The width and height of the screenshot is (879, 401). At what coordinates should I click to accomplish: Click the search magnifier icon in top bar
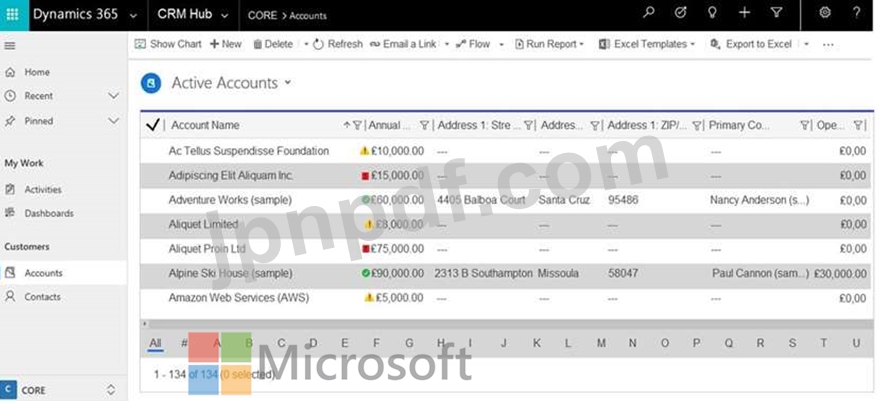click(649, 13)
